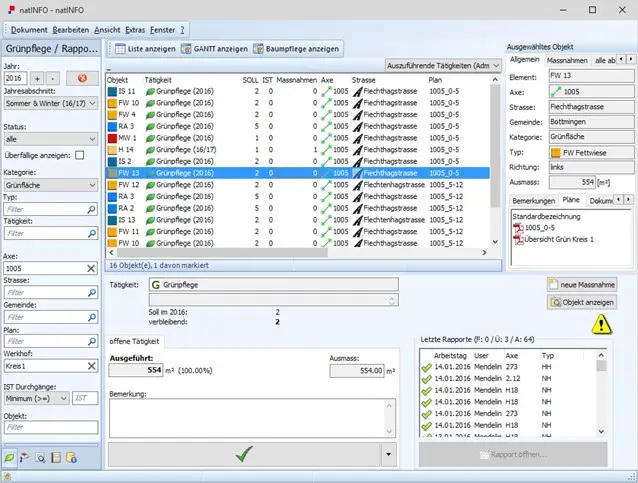Viewport: 638px width, 483px height.
Task: Open the Kategorie dropdown showing Grünfläche
Action: click(50, 185)
